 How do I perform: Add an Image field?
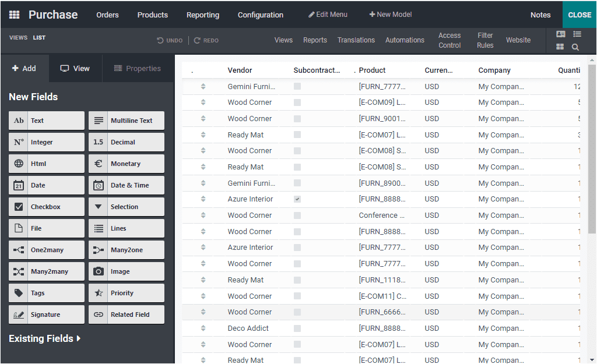point(126,271)
